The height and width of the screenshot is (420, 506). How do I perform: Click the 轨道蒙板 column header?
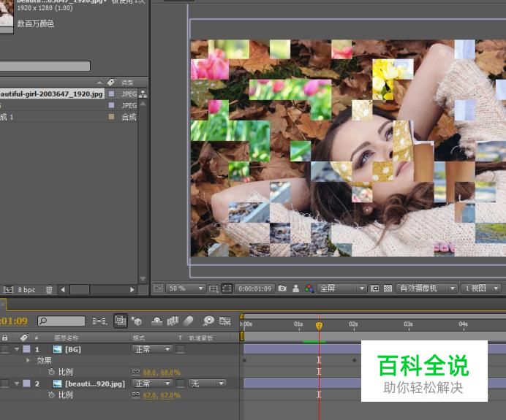tap(201, 337)
